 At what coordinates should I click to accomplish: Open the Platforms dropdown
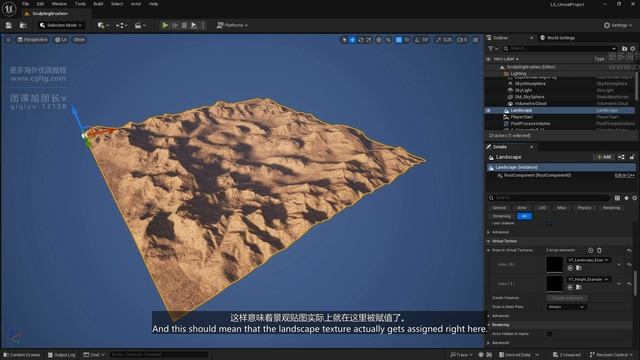tap(232, 25)
